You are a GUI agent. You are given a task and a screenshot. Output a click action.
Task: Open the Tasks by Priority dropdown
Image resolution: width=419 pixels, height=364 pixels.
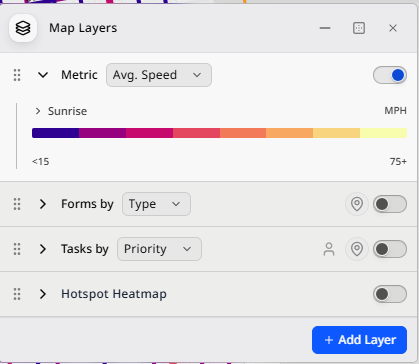coord(159,249)
